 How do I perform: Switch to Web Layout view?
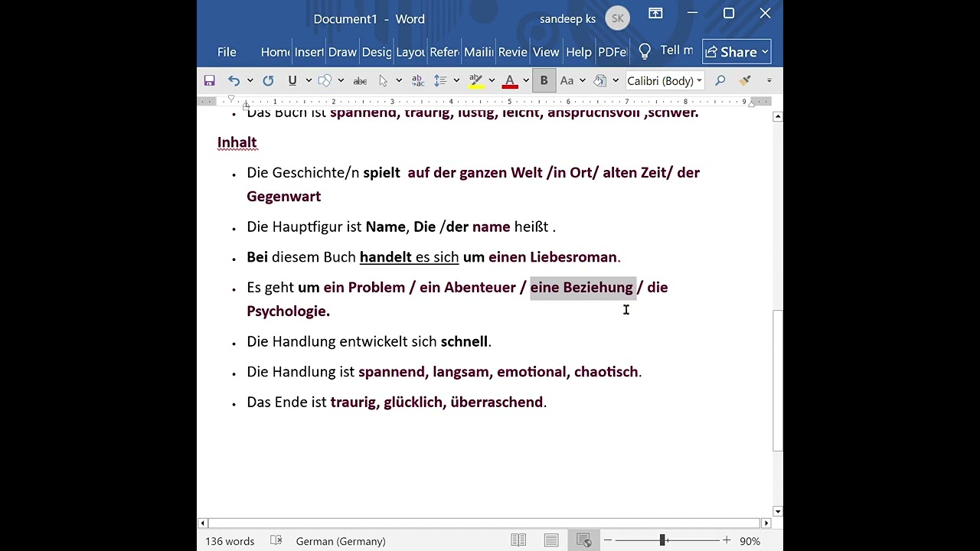584,541
